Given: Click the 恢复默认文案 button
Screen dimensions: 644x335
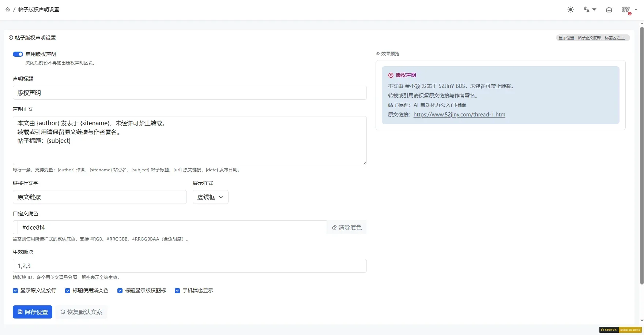Looking at the screenshot, I should pyautogui.click(x=81, y=312).
